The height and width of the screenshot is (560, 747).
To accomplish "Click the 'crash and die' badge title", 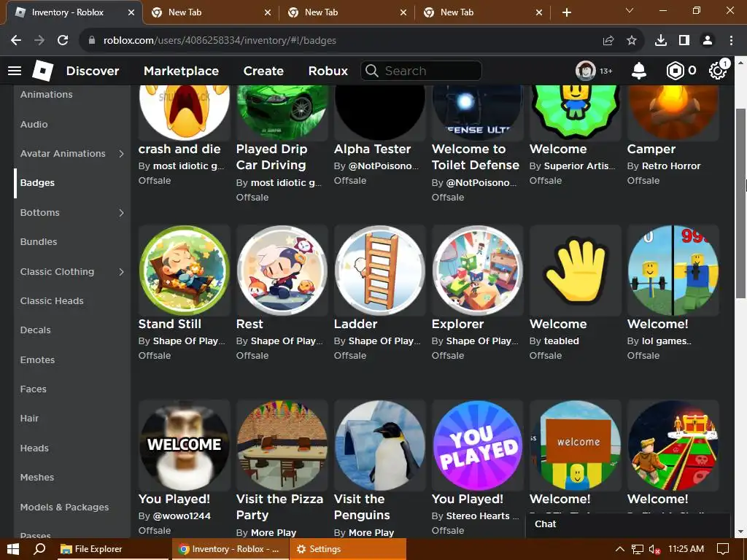I will click(x=179, y=149).
